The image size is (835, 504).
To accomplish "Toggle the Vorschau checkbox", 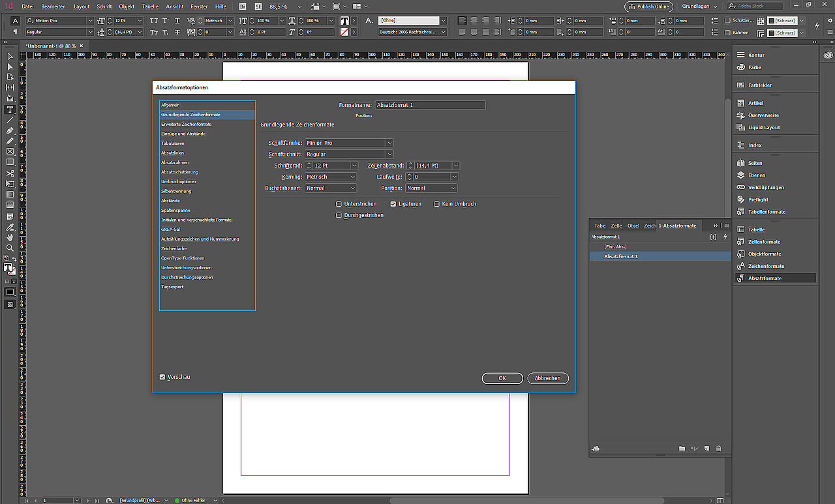I will pyautogui.click(x=162, y=377).
